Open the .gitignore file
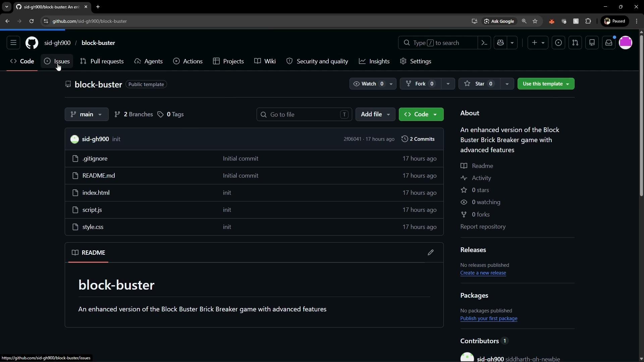This screenshot has height=362, width=644. 95,159
